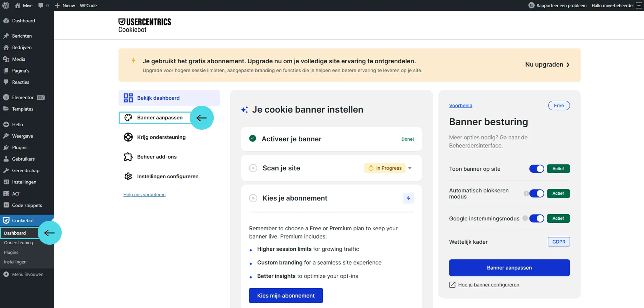
Task: Click the info icon next to Google instemmingsmodus
Action: click(525, 218)
